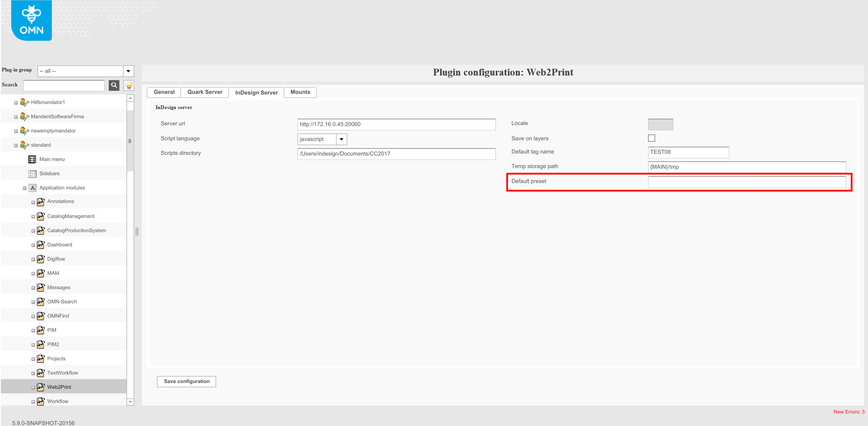Select the Main menu grid icon
868x426 pixels.
coord(32,159)
